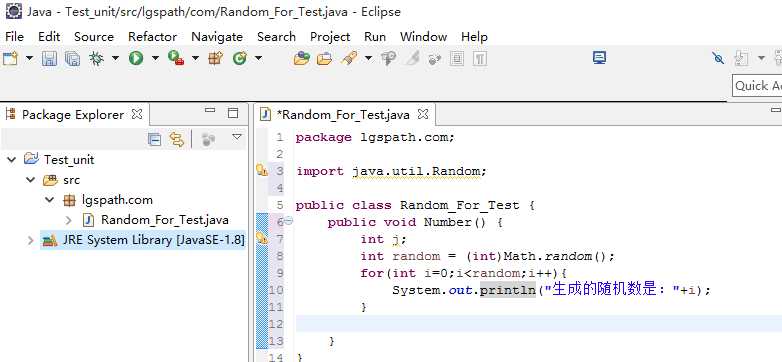This screenshot has height=362, width=782.
Task: Open the Edit menu
Action: tap(49, 36)
